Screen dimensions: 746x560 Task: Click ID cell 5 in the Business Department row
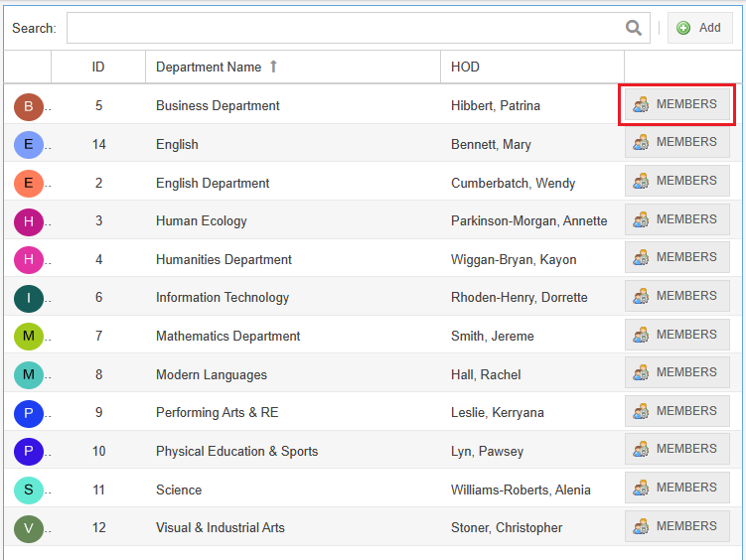[98, 105]
